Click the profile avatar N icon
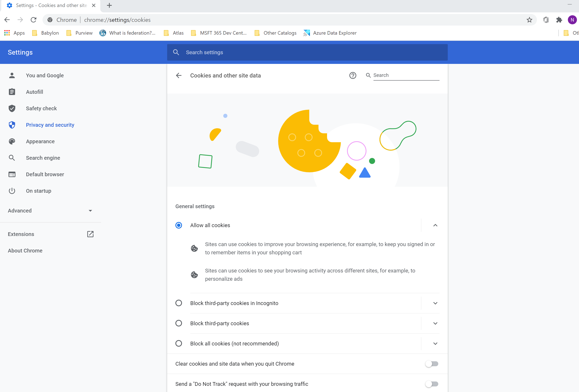579x392 pixels. coord(572,20)
